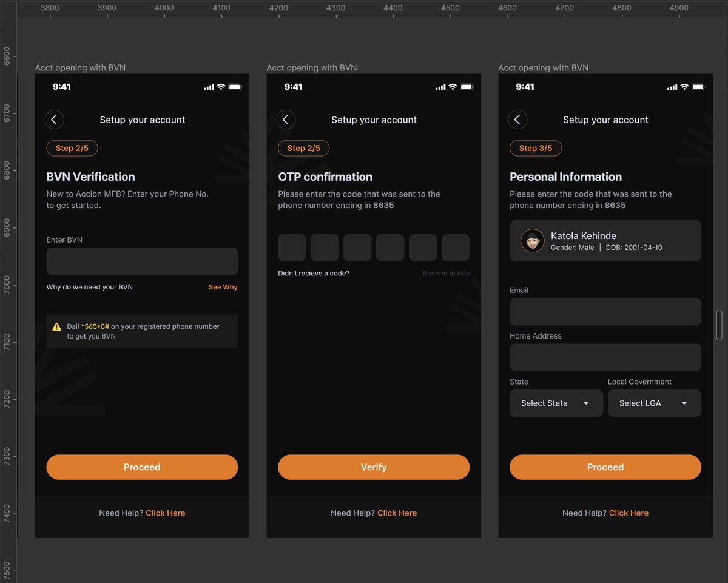Image resolution: width=728 pixels, height=583 pixels.
Task: Click signal bars icon on BVN Verification screen
Action: click(209, 87)
